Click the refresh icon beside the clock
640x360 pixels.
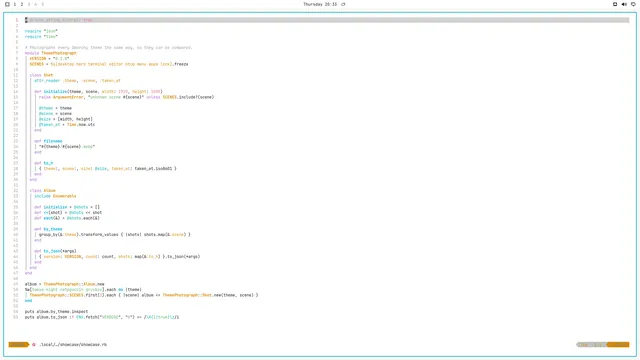point(343,4)
